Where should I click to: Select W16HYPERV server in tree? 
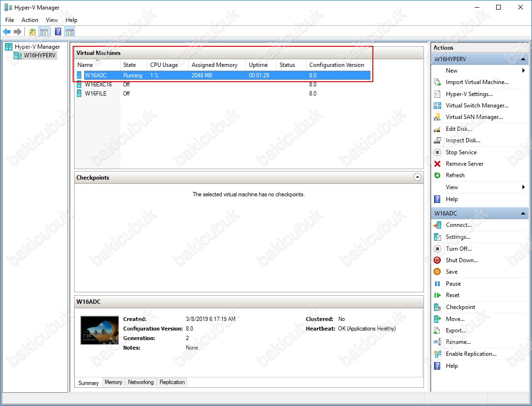(x=39, y=55)
